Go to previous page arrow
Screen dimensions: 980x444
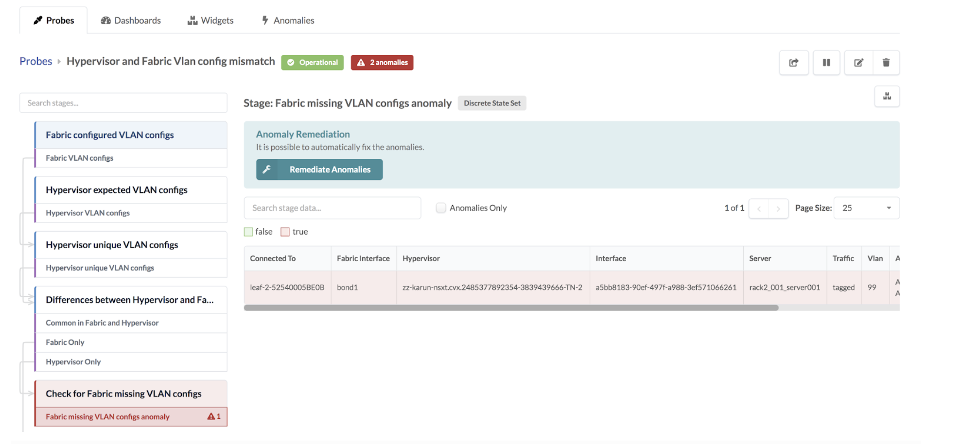tap(759, 208)
